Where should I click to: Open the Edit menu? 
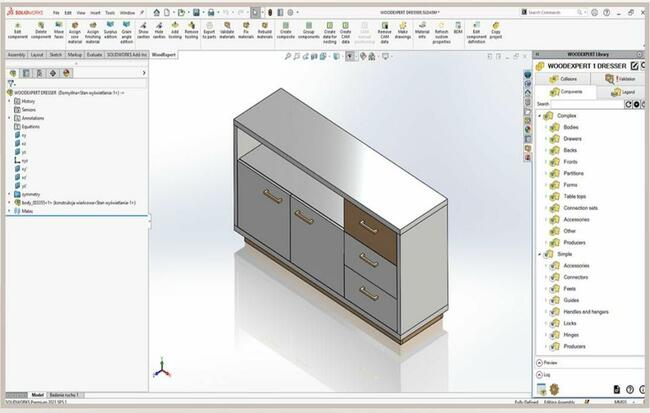pyautogui.click(x=68, y=13)
